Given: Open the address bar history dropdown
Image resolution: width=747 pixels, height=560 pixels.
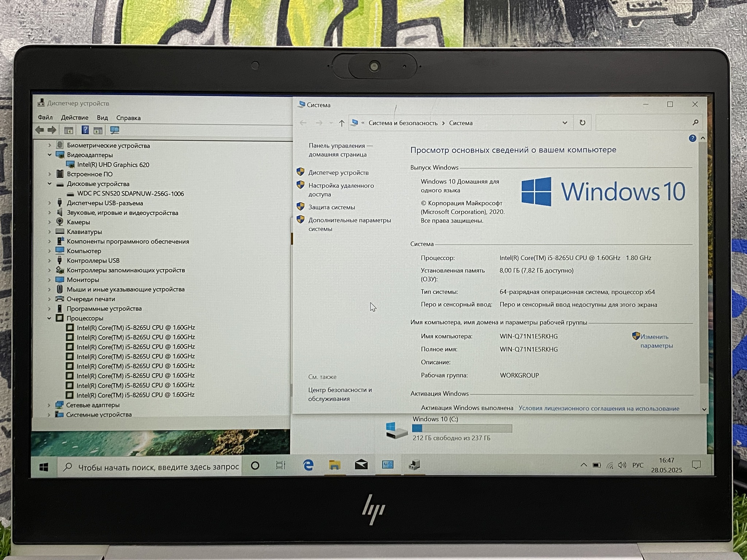Looking at the screenshot, I should 565,123.
